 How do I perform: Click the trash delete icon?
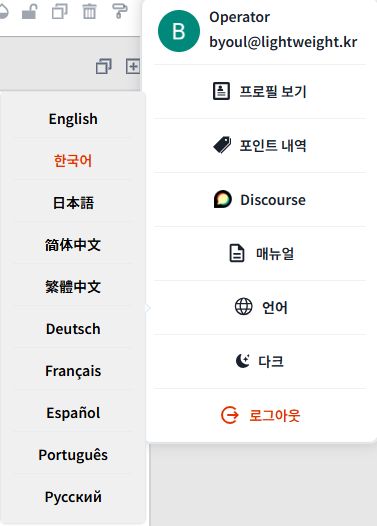click(89, 11)
